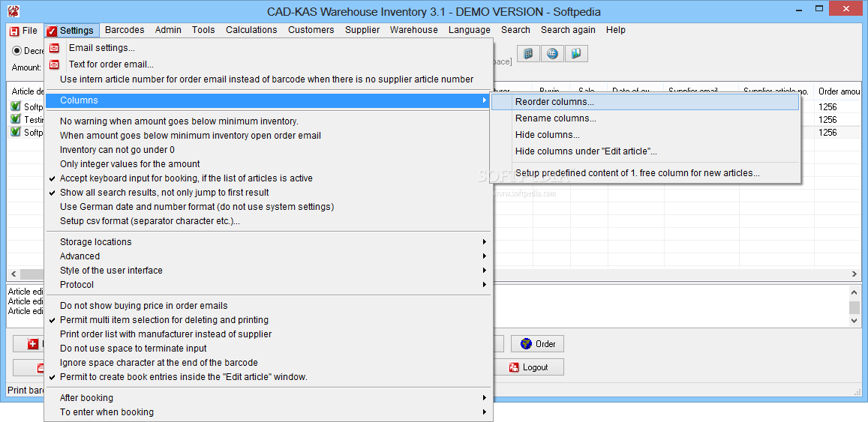Open the Supplier menu
Screen dimensions: 868x422
click(x=362, y=30)
